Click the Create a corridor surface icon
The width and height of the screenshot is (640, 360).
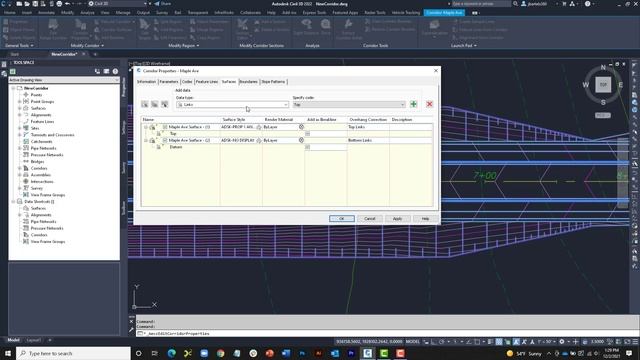[x=145, y=104]
